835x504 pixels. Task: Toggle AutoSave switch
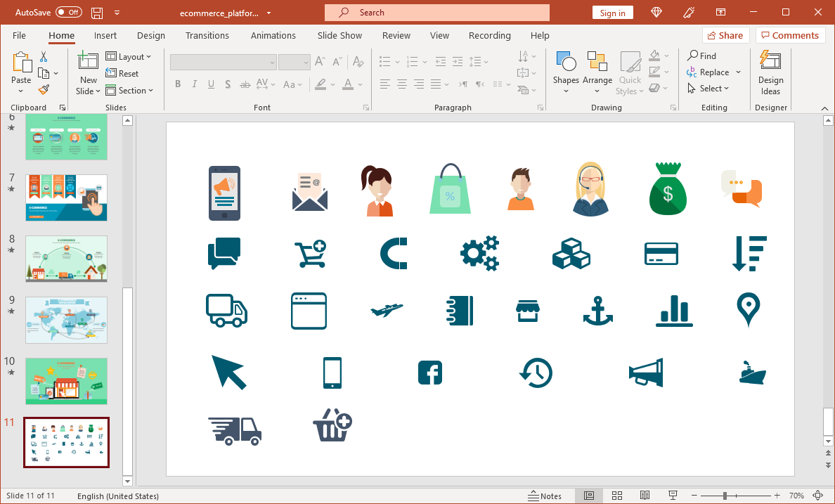69,13
